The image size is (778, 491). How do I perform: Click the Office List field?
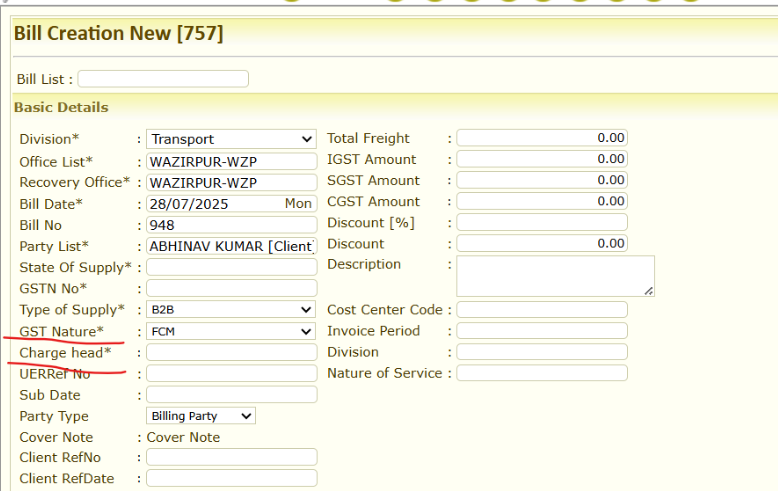tap(231, 161)
